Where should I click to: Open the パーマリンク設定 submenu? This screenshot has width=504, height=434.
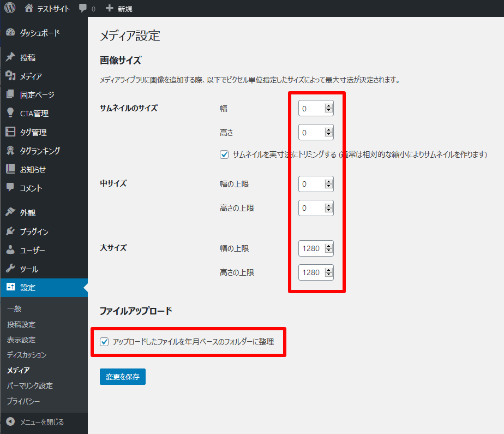30,385
